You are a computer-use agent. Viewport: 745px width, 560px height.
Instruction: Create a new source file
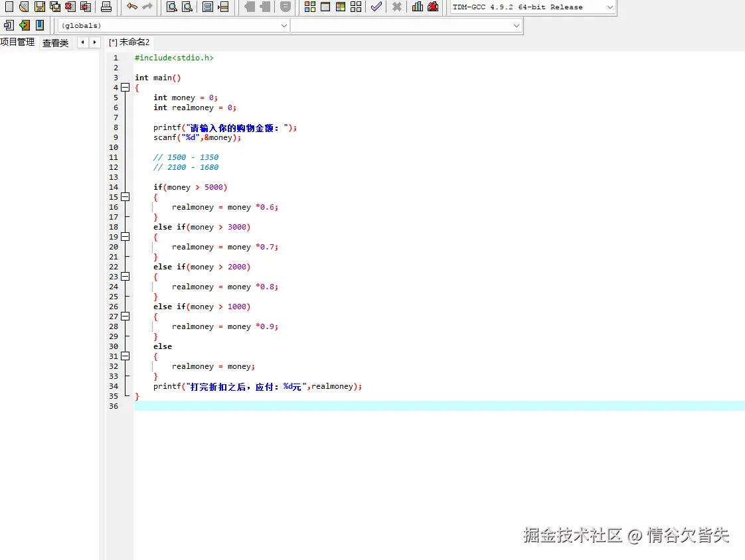click(9, 7)
